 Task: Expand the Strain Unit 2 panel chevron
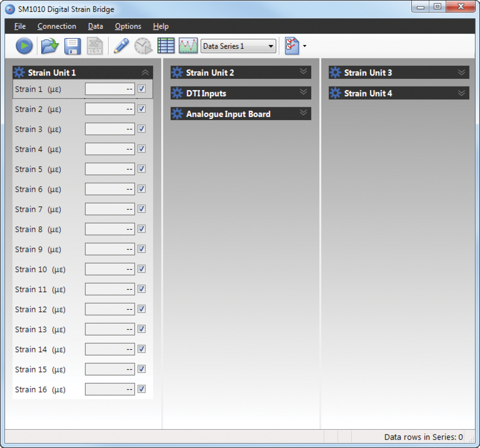tap(303, 71)
